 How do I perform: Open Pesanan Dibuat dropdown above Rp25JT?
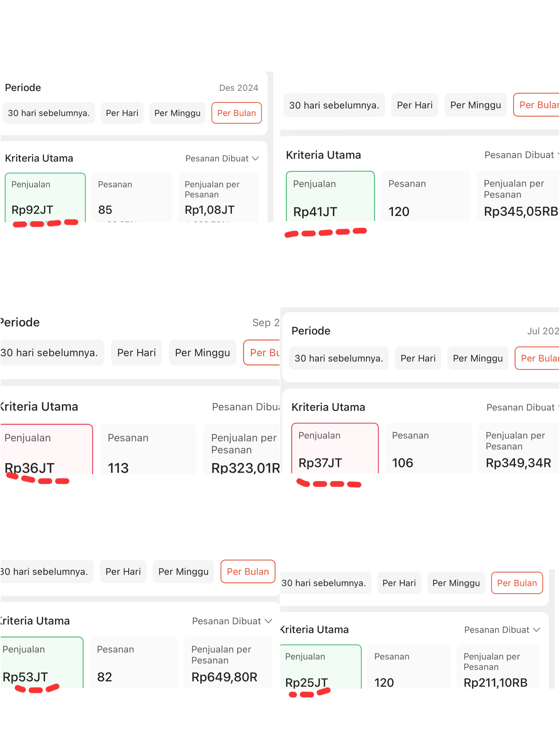pos(502,630)
